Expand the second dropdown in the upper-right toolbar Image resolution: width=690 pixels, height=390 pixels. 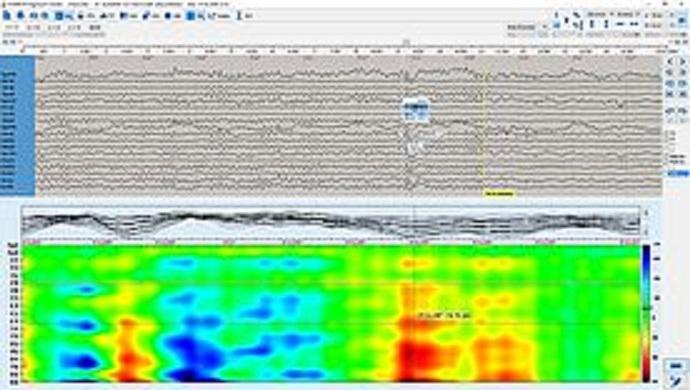(x=638, y=14)
